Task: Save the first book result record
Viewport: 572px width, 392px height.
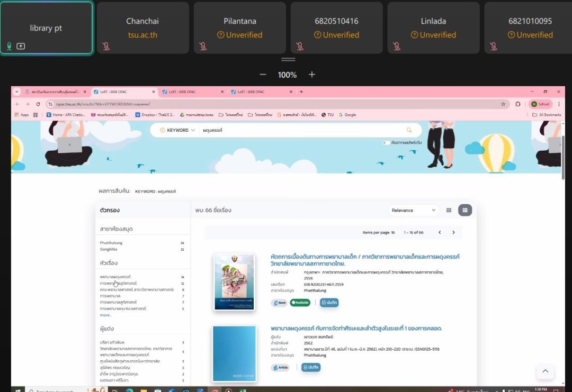Action: point(329,303)
